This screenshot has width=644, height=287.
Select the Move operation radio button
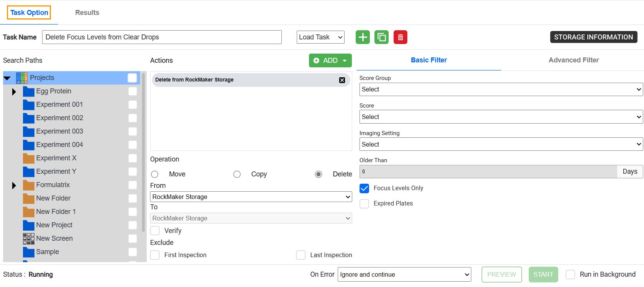[155, 174]
